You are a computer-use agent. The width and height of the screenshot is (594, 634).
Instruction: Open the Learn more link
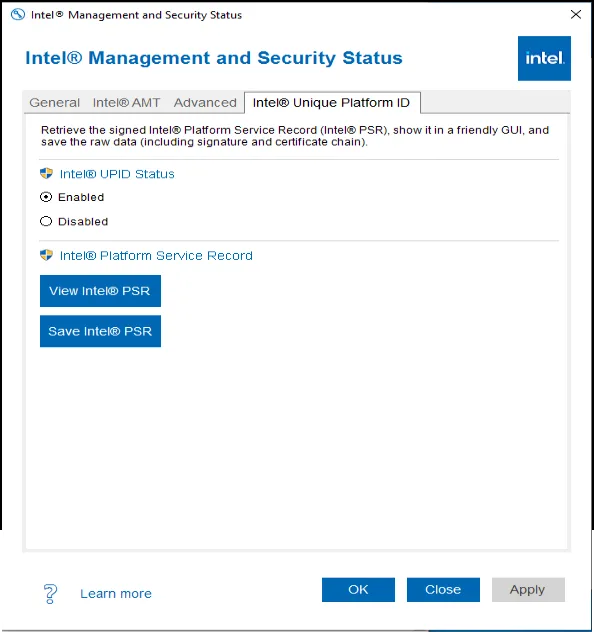click(116, 594)
